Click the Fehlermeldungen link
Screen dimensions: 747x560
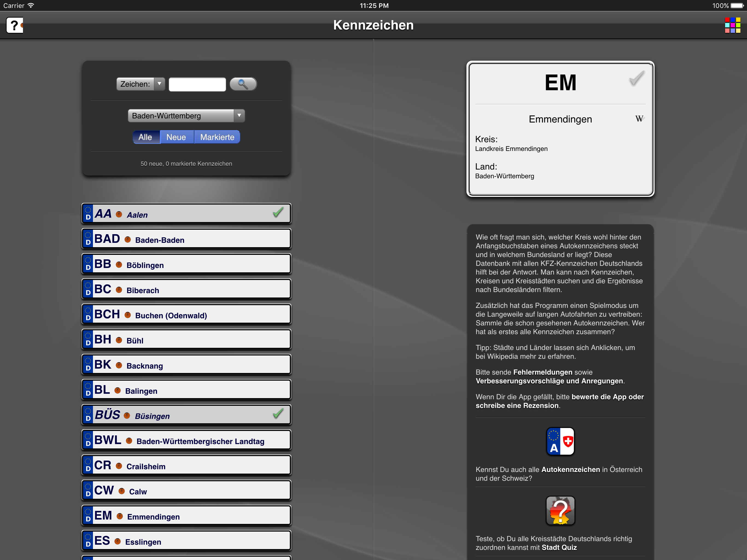[x=543, y=372]
